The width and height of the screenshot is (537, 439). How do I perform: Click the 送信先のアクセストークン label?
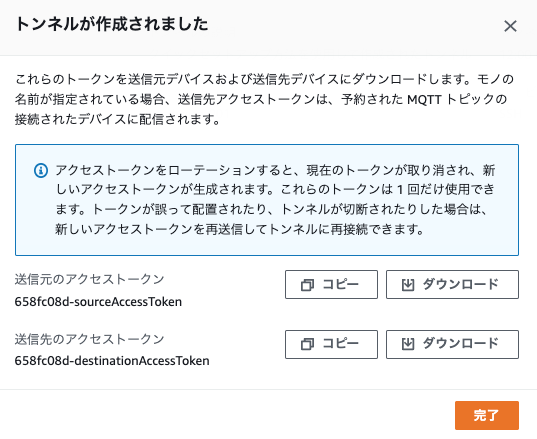coord(89,339)
